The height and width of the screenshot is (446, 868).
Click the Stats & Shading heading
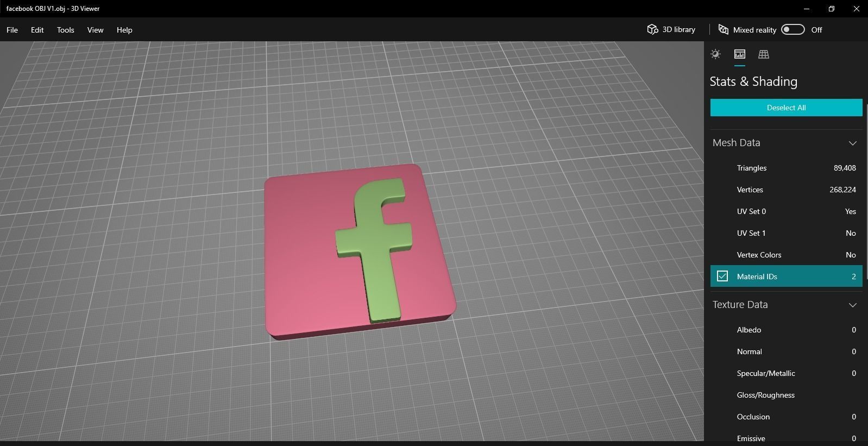pos(753,81)
